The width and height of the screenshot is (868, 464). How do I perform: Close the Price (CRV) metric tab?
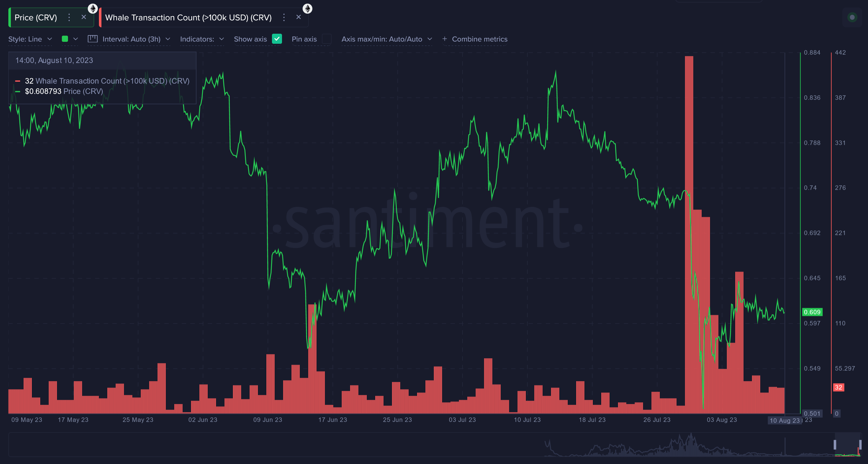pyautogui.click(x=82, y=16)
